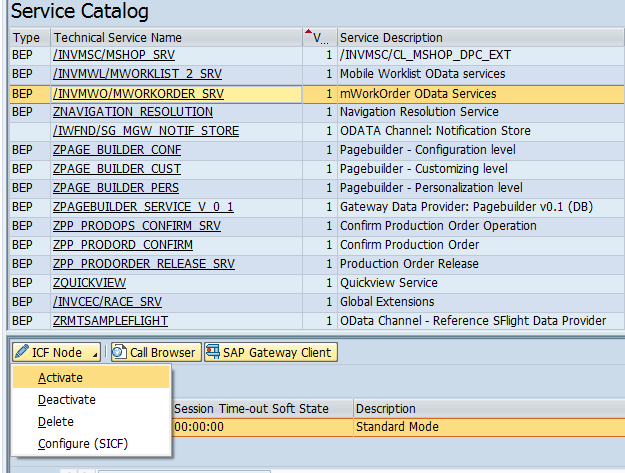Viewport: 625px width, 473px height.
Task: Pick Delete from the ICF Node menu
Action: click(55, 421)
